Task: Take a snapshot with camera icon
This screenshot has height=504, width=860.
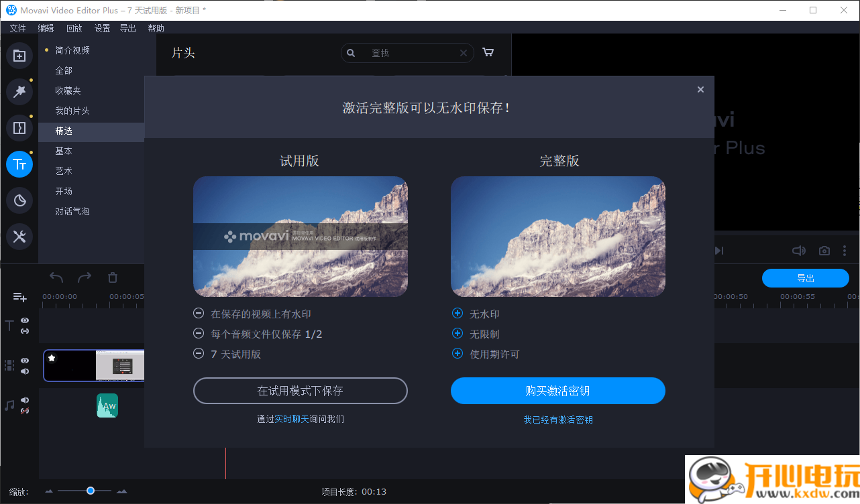Action: (x=824, y=251)
